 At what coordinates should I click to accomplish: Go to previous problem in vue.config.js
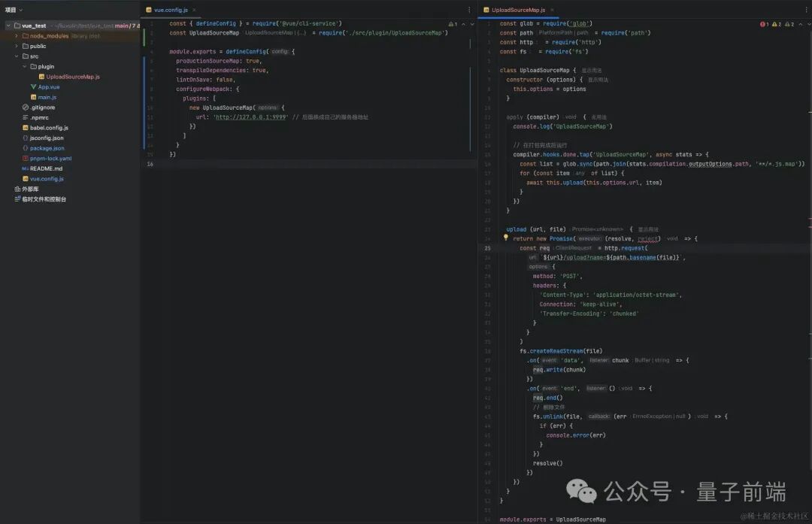(463, 24)
